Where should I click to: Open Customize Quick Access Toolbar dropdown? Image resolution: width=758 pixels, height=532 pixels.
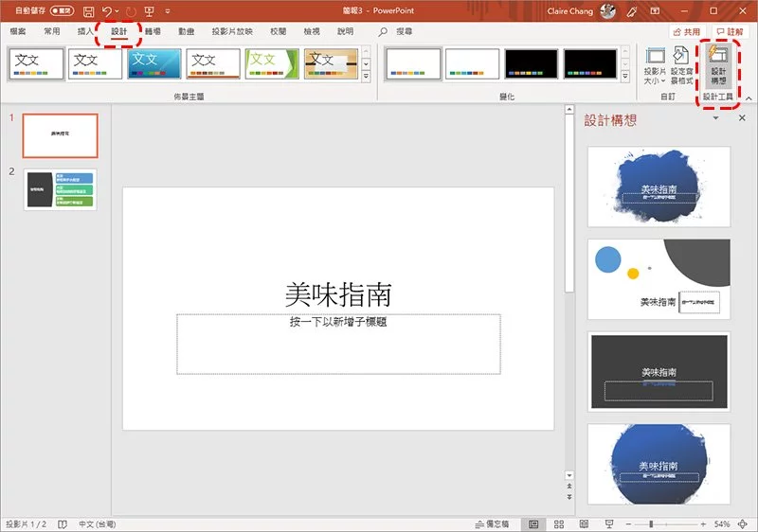coord(168,11)
